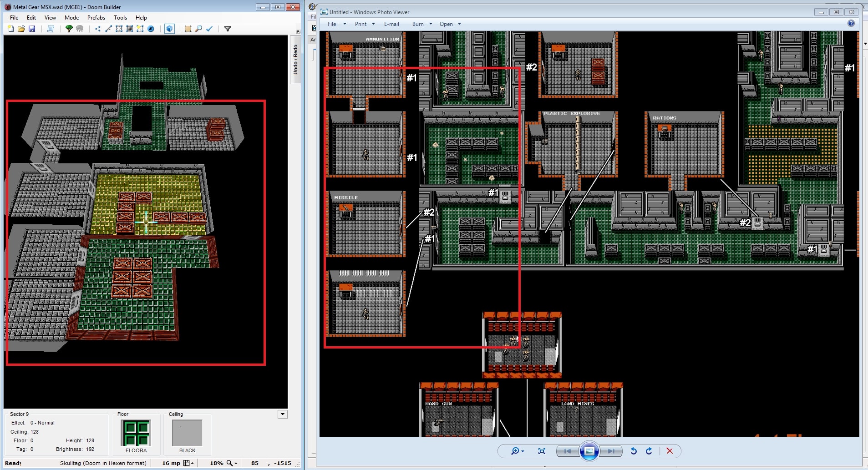Start the slide show with center button
The image size is (868, 470).
point(589,451)
